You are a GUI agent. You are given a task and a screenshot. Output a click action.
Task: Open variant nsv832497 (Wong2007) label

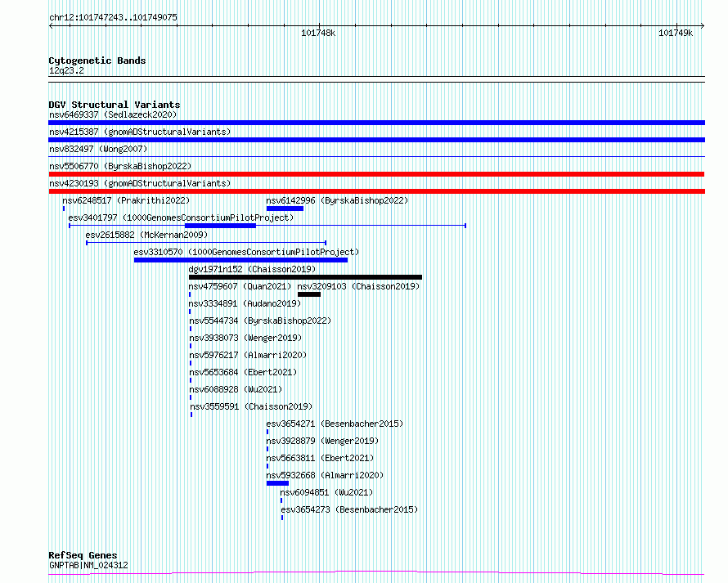pyautogui.click(x=98, y=149)
